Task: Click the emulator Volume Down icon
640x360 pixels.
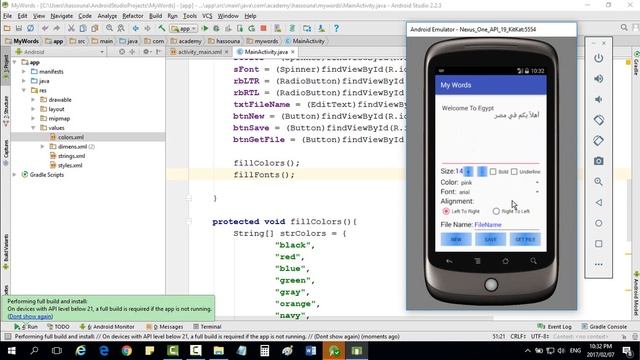Action: coord(598,100)
